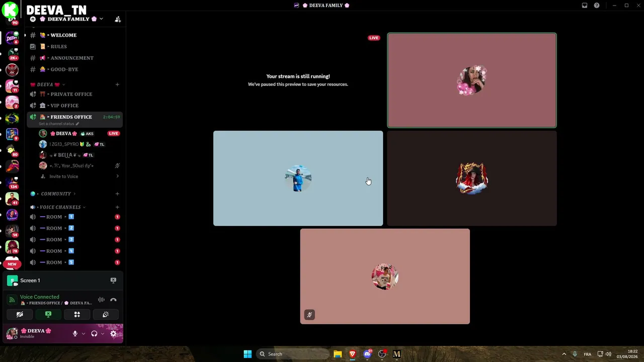
Task: Open the ANNOUNCEMENT channel
Action: click(74, 58)
